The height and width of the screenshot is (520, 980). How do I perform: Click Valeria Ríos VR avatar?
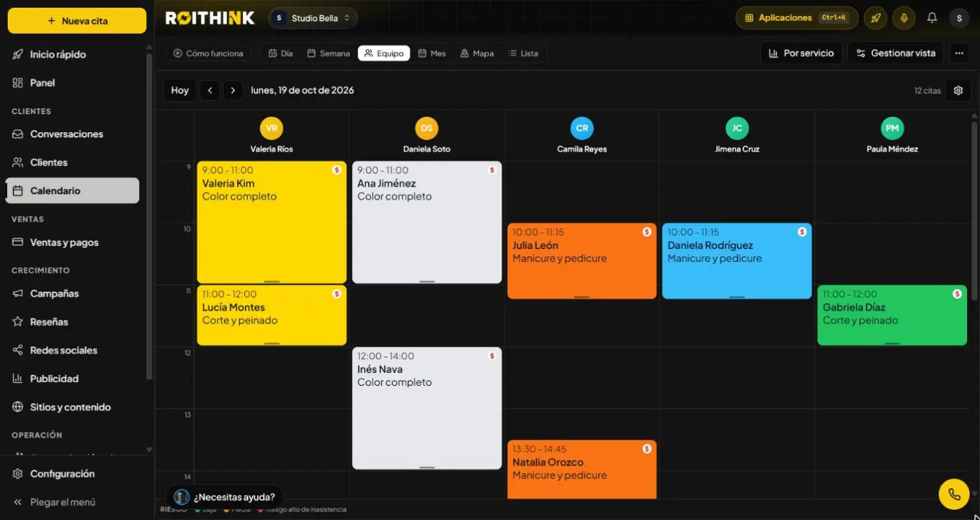(272, 128)
